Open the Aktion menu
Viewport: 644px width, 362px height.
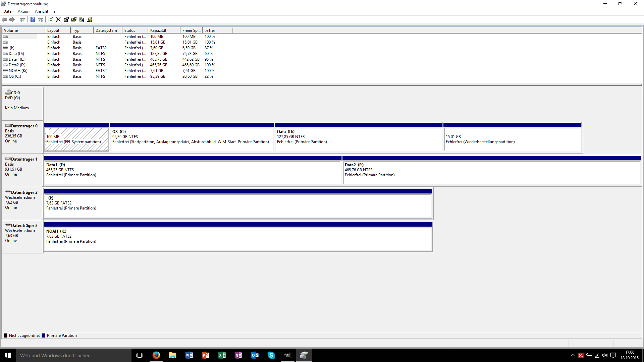click(23, 11)
